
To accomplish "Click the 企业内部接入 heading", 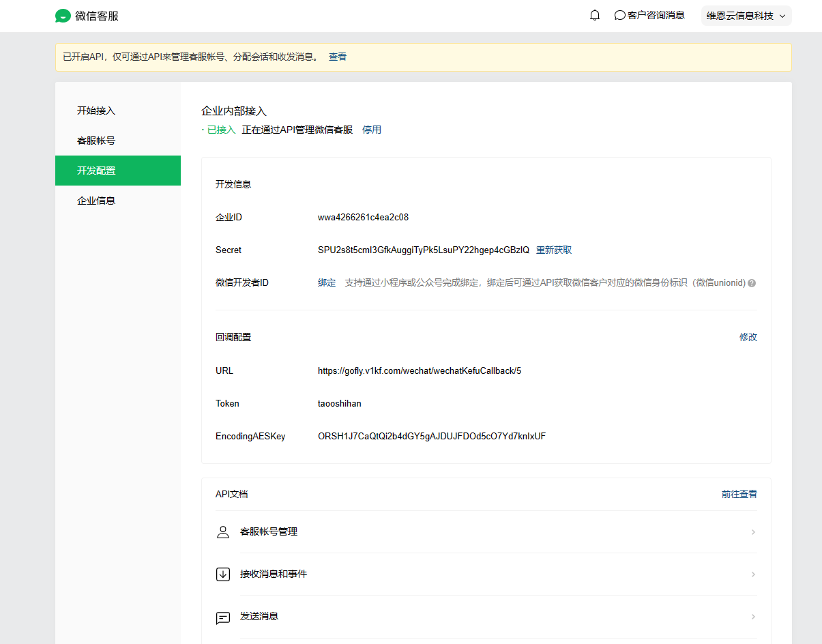I will coord(234,111).
